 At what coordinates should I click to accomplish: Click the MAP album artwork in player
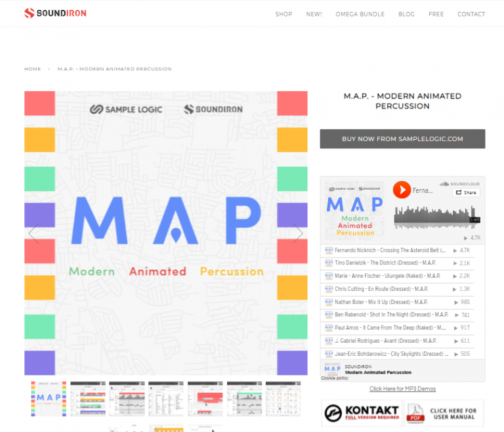[x=354, y=210]
